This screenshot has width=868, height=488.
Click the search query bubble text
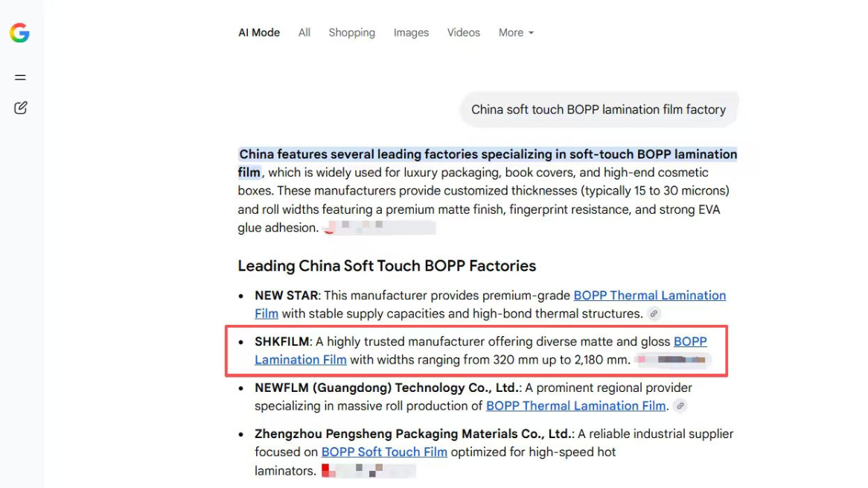click(x=599, y=110)
